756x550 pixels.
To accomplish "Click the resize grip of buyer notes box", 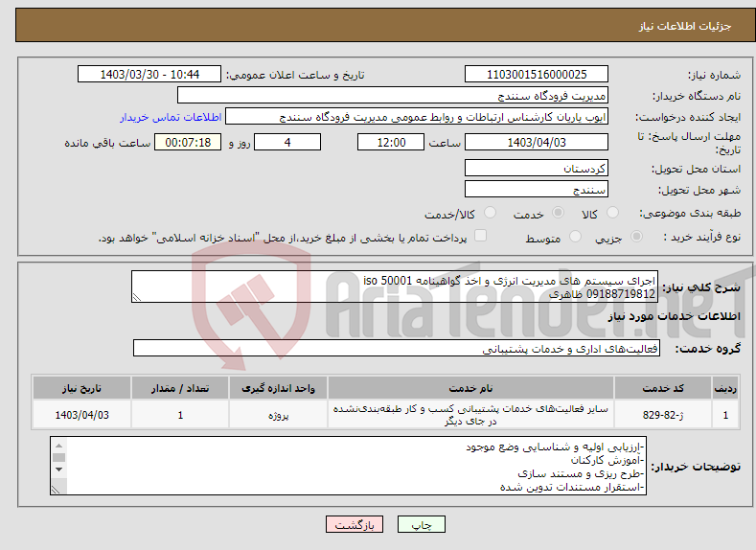I will click(56, 490).
